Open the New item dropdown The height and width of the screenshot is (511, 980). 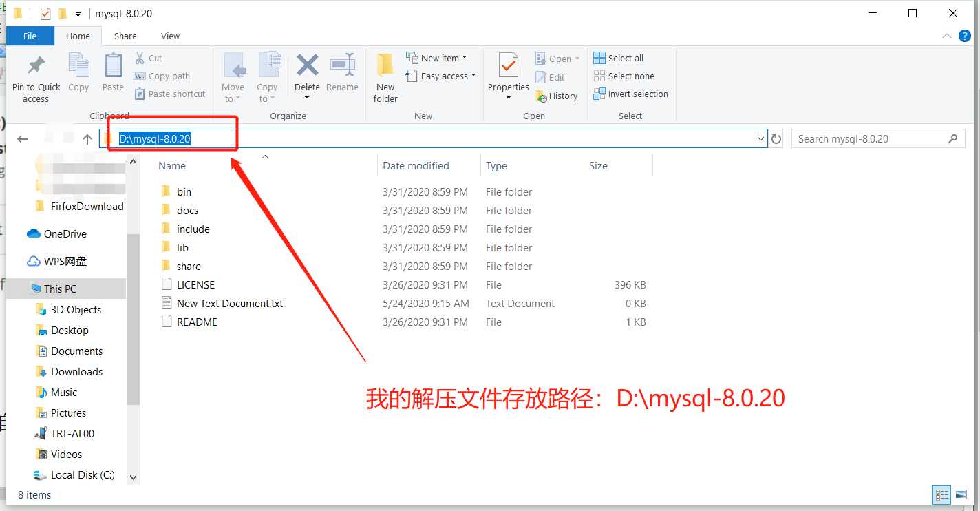coord(437,58)
